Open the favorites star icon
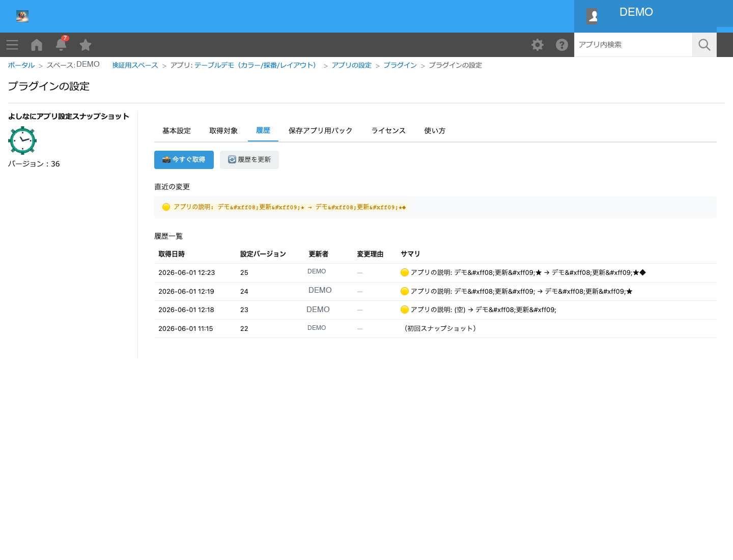This screenshot has width=733, height=560. click(86, 45)
